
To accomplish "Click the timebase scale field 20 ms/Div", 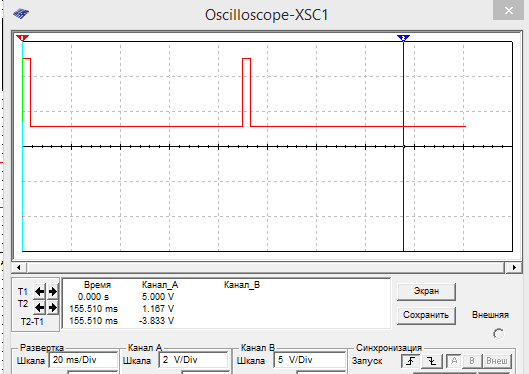I will point(83,360).
